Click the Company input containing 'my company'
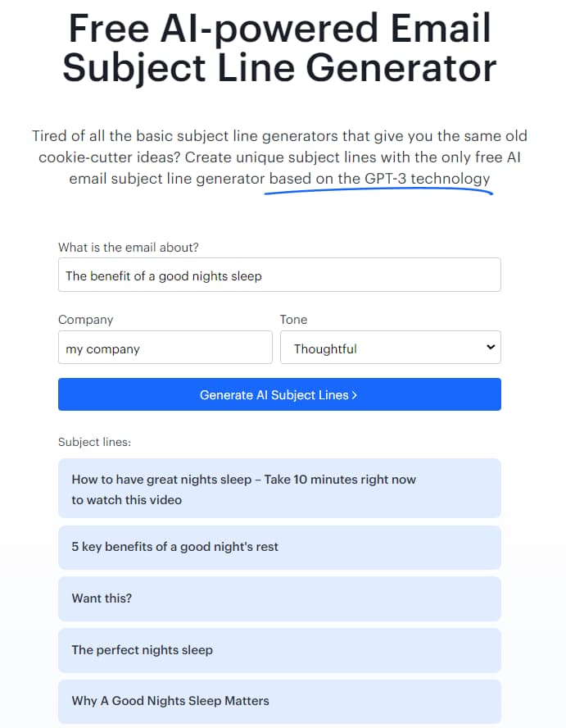 pos(165,348)
